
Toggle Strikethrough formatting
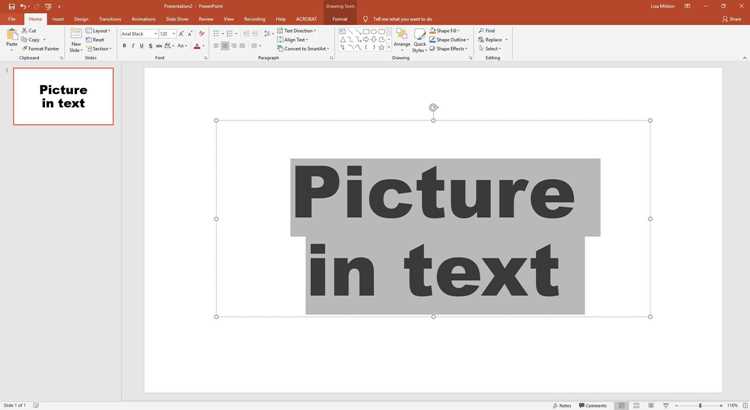tap(159, 46)
